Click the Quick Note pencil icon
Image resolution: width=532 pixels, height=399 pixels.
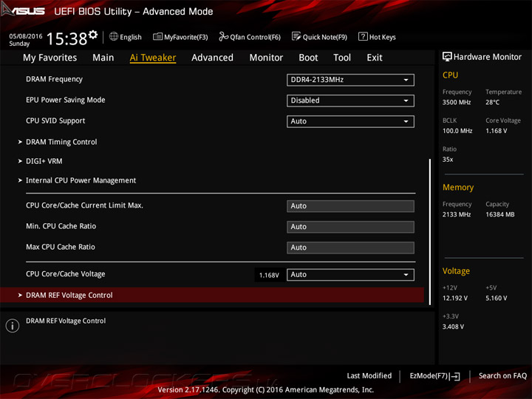296,36
